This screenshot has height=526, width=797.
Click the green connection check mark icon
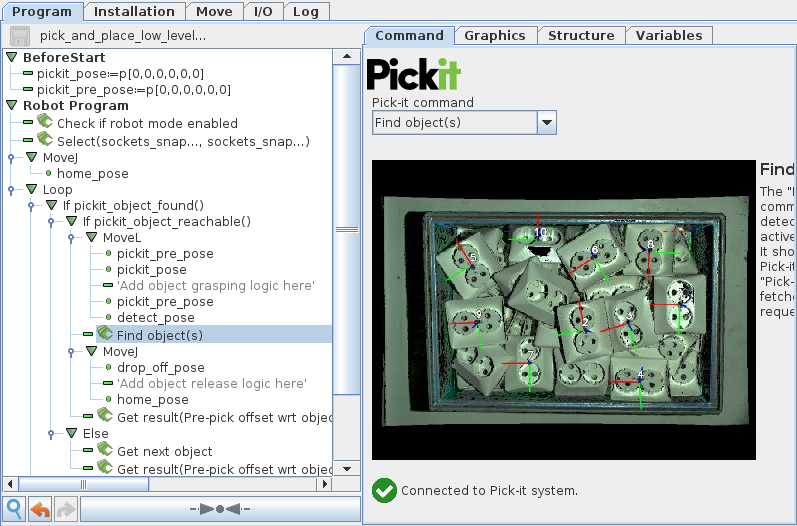tap(384, 490)
